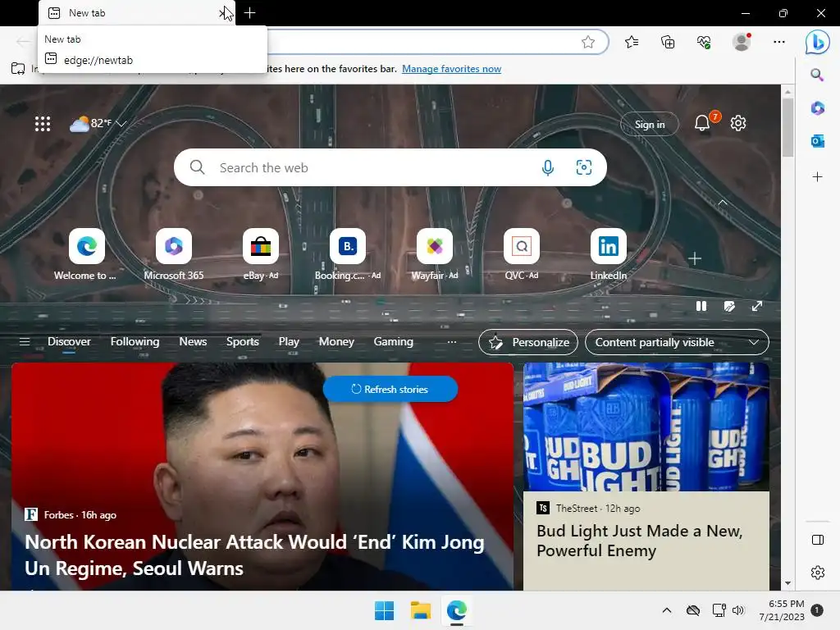The height and width of the screenshot is (630, 840).
Task: Open the volume speaker tray icon
Action: 738,610
